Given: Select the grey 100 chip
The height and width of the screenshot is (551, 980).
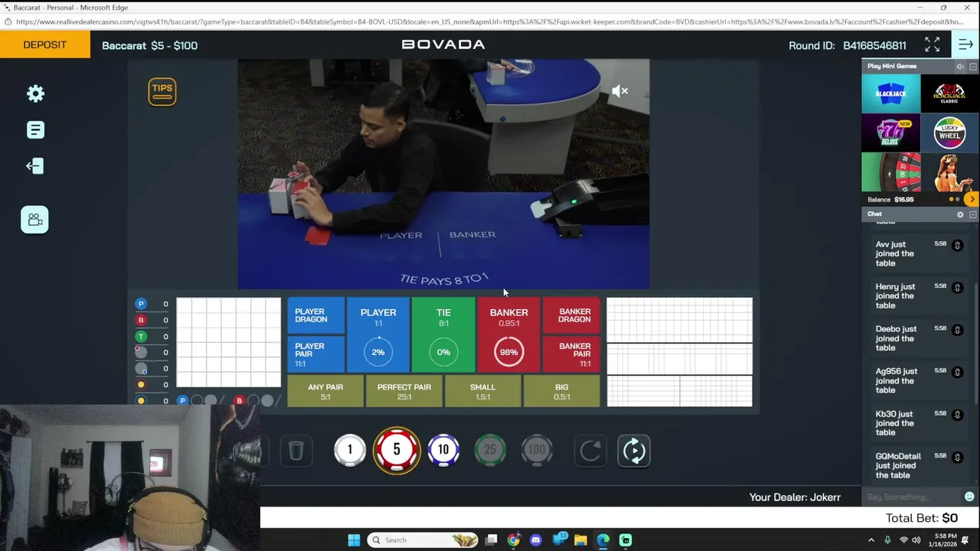Looking at the screenshot, I should pos(537,450).
